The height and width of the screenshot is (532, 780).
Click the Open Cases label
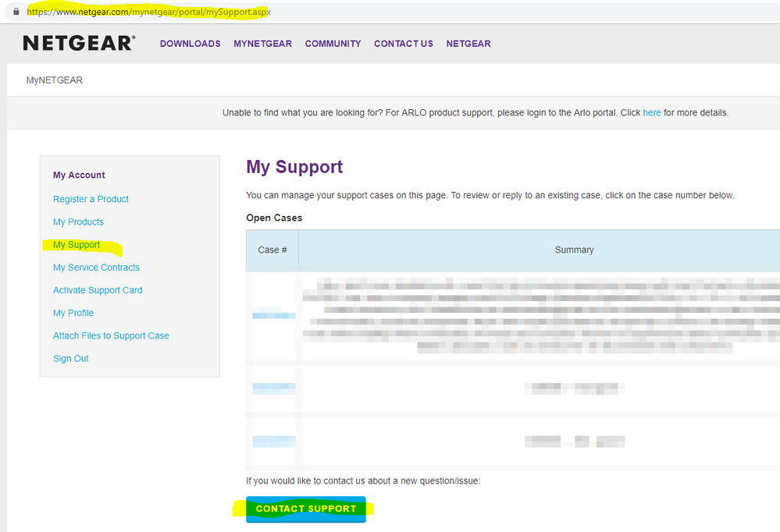274,218
